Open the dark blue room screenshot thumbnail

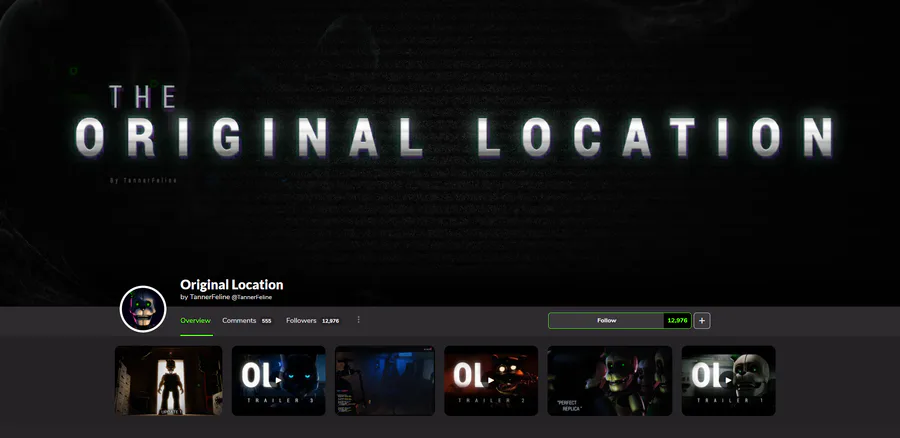click(385, 381)
